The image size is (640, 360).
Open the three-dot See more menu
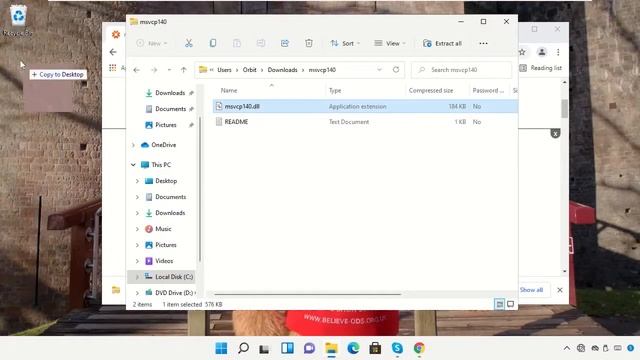[x=483, y=43]
